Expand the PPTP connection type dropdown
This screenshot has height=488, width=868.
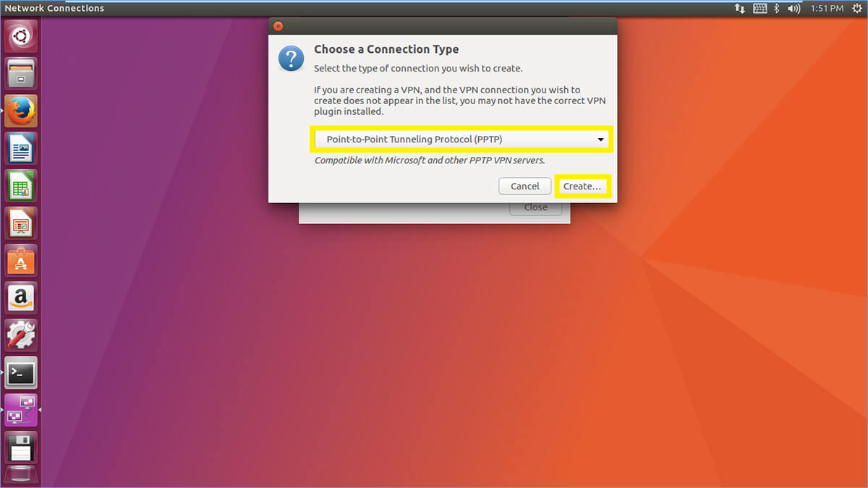pyautogui.click(x=461, y=140)
